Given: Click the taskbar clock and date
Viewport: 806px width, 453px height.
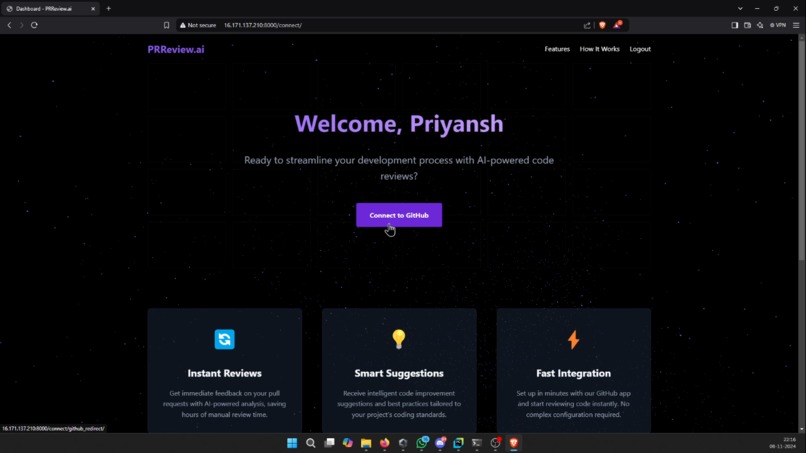Looking at the screenshot, I should (783, 443).
